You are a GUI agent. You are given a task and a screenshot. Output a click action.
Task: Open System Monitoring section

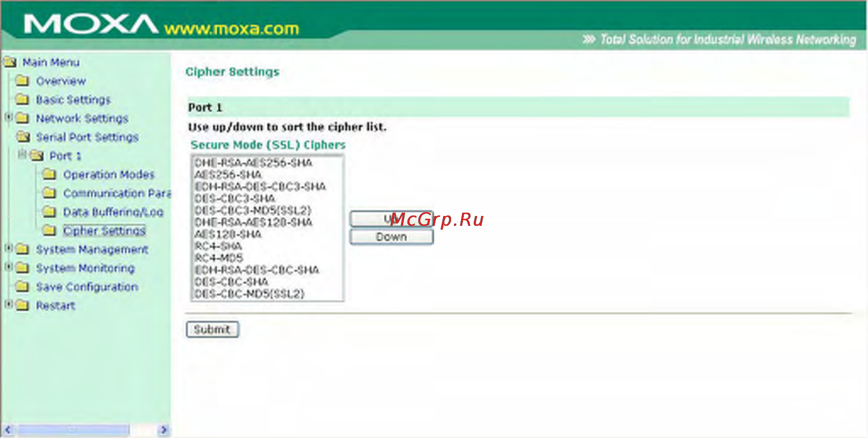pyautogui.click(x=86, y=268)
